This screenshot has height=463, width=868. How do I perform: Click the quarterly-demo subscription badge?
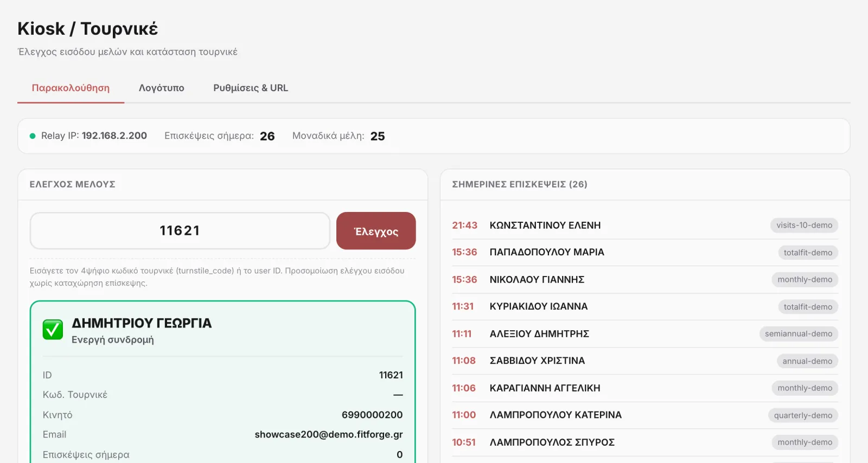coord(803,415)
